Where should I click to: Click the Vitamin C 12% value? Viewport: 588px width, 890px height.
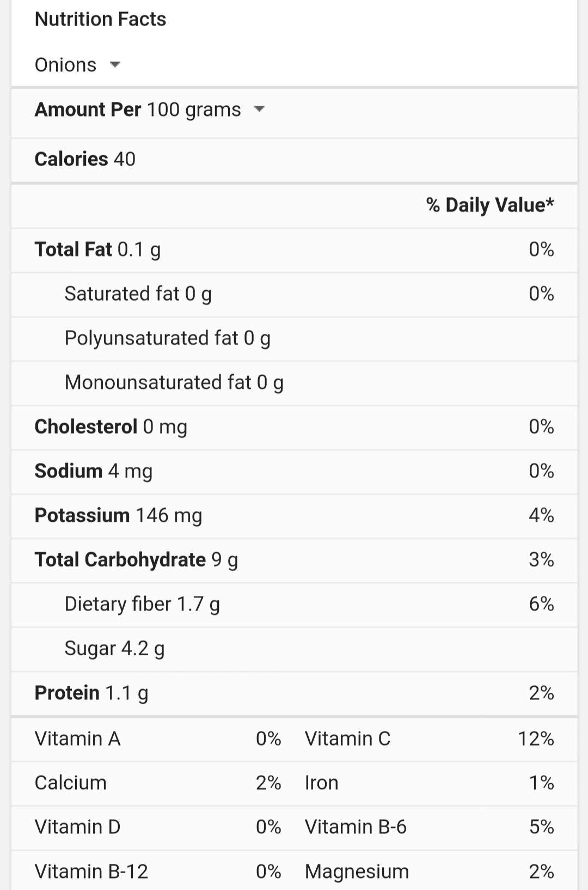pyautogui.click(x=536, y=739)
